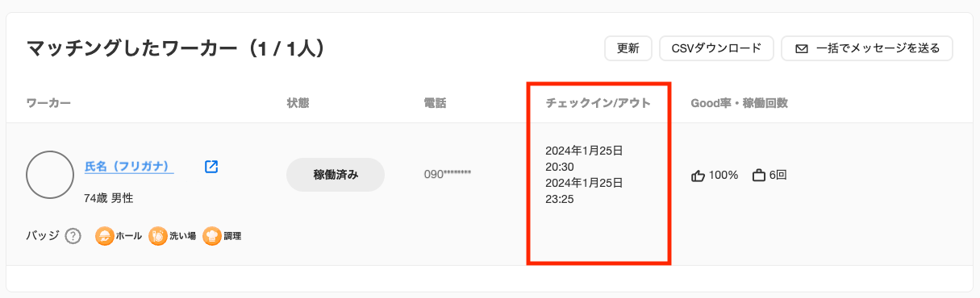Click the チェックイン/アウト column header
Screen dimensions: 980x298
click(x=598, y=103)
